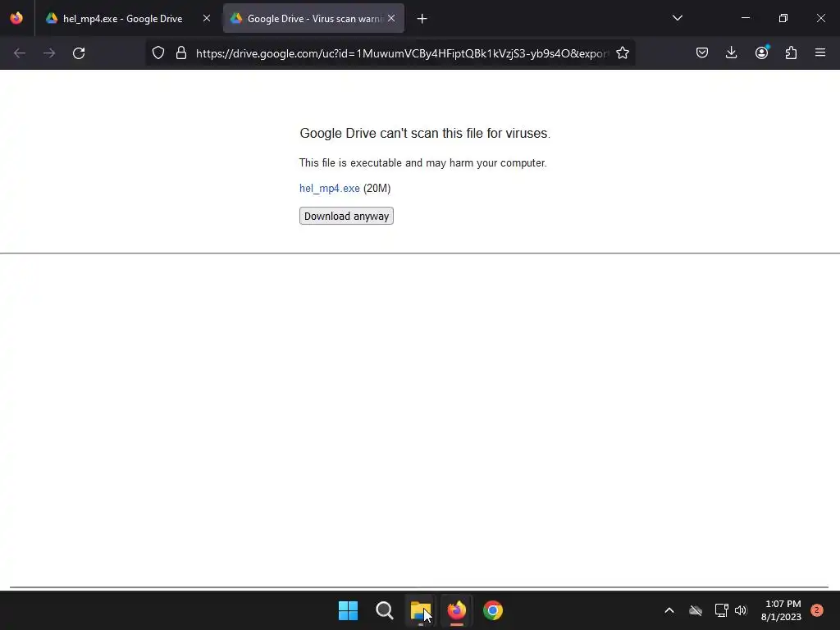Open the volume speaker tray icon
840x630 pixels.
(x=741, y=610)
